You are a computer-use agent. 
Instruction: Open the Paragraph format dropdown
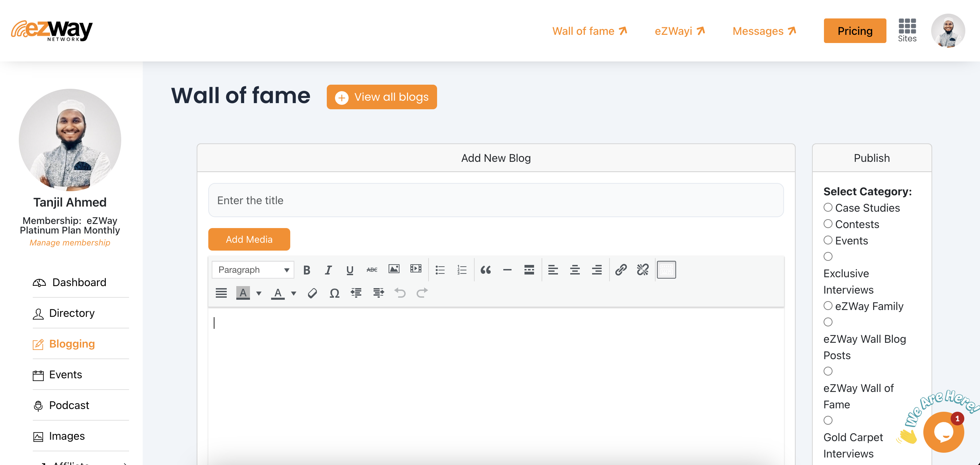pyautogui.click(x=253, y=270)
